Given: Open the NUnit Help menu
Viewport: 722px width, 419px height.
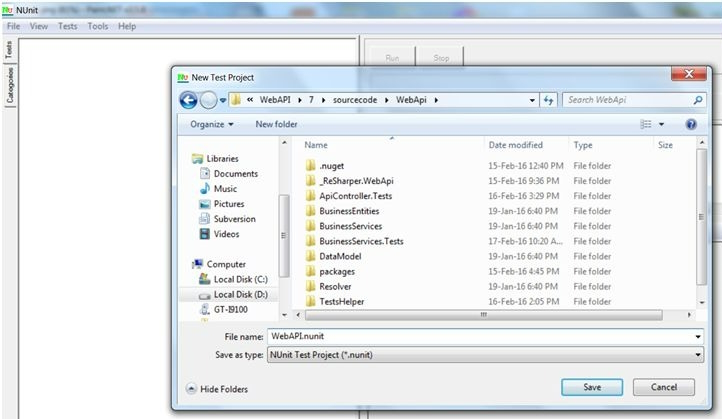Looking at the screenshot, I should [x=127, y=26].
